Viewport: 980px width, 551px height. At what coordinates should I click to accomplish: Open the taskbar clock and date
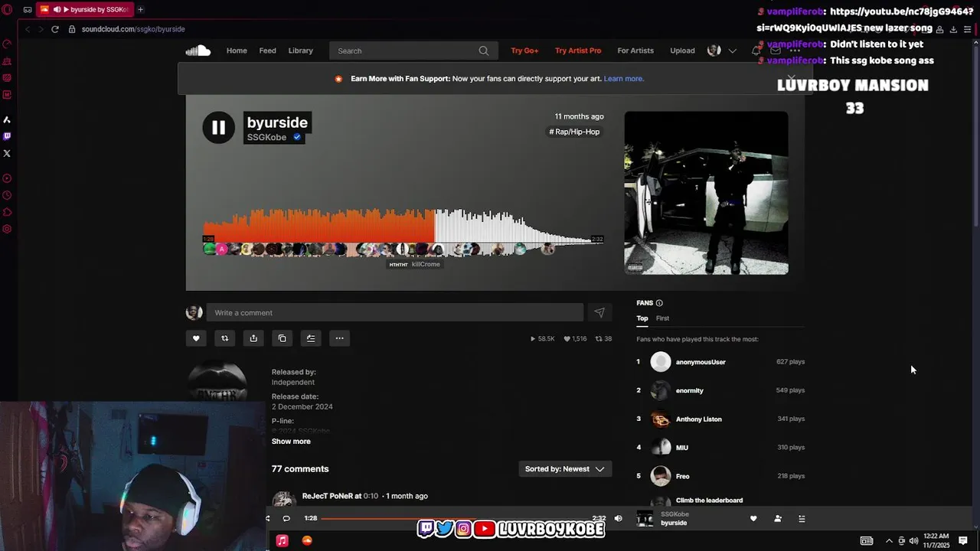click(936, 541)
